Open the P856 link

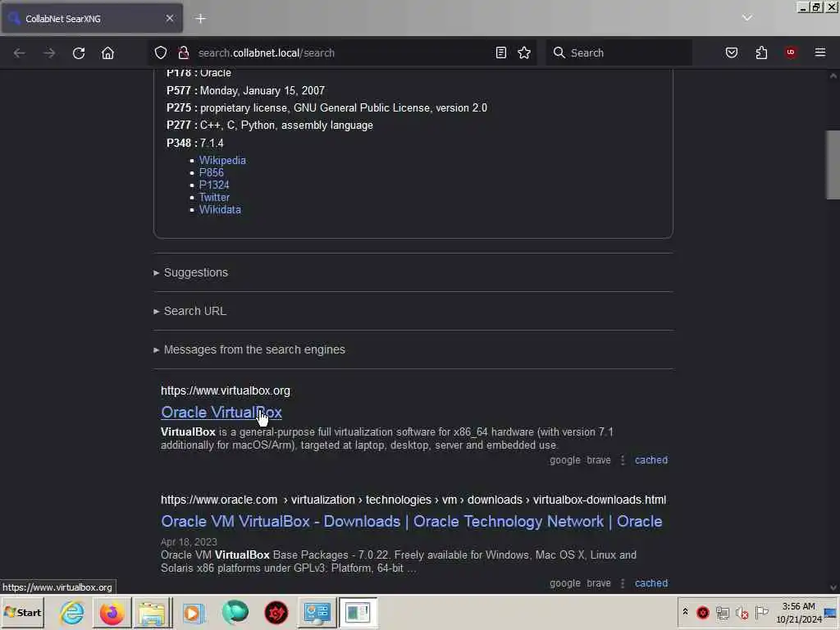pyautogui.click(x=212, y=172)
